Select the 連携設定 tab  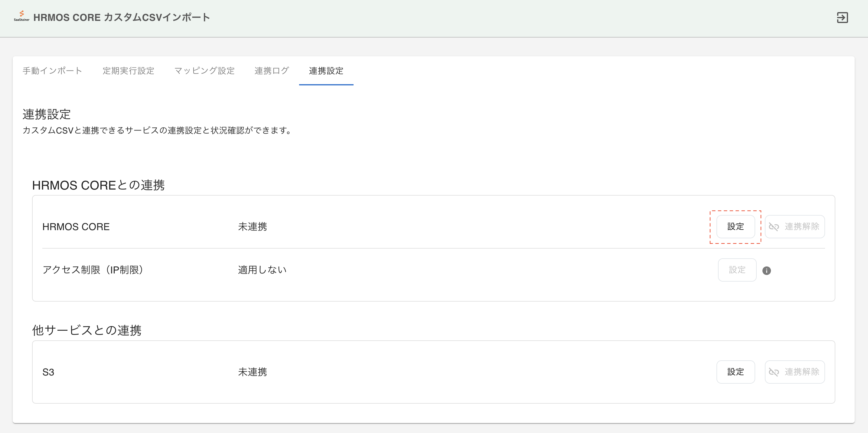click(x=326, y=71)
